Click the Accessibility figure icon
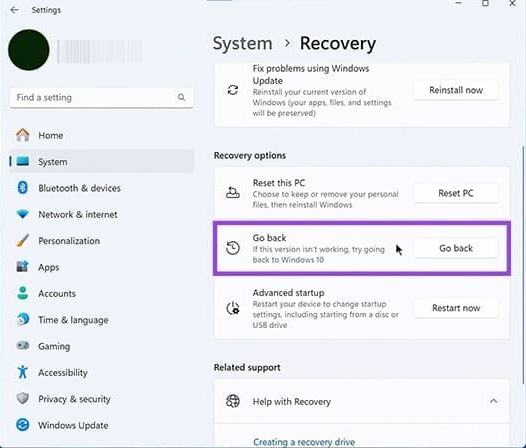Image resolution: width=526 pixels, height=448 pixels. pyautogui.click(x=22, y=372)
